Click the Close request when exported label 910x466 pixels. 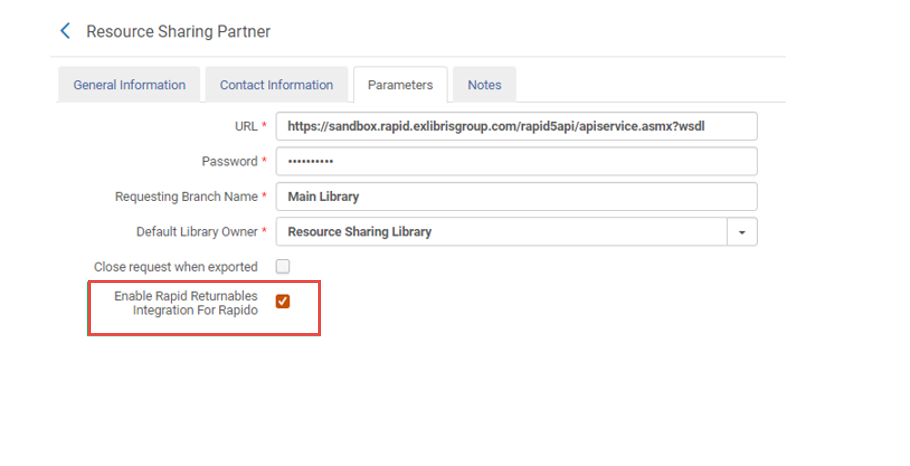(175, 267)
